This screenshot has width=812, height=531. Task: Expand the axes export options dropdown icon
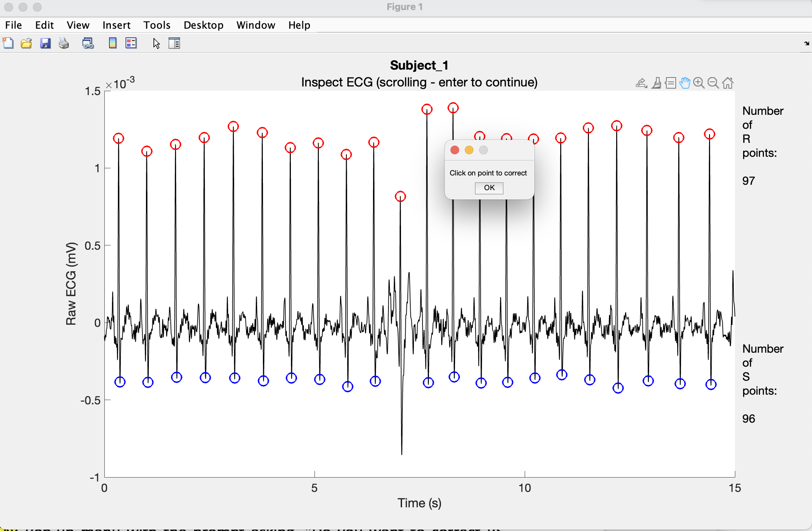click(x=641, y=83)
